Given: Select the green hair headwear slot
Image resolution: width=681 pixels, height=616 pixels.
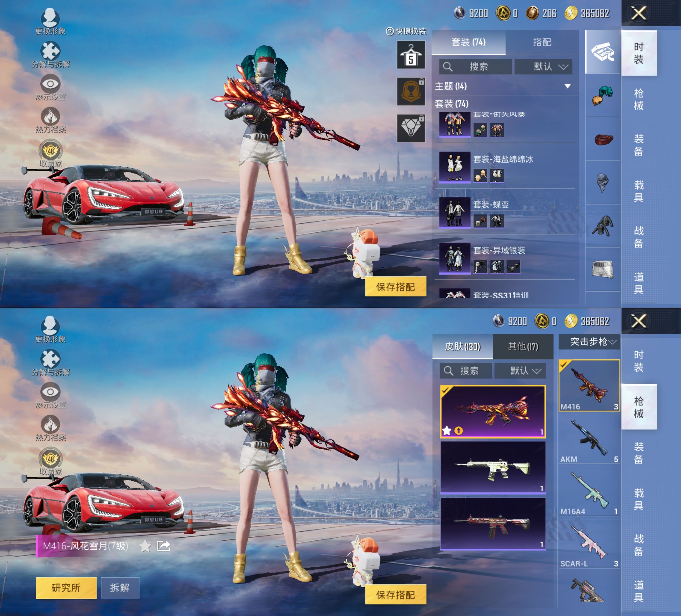Looking at the screenshot, I should coord(603,95).
